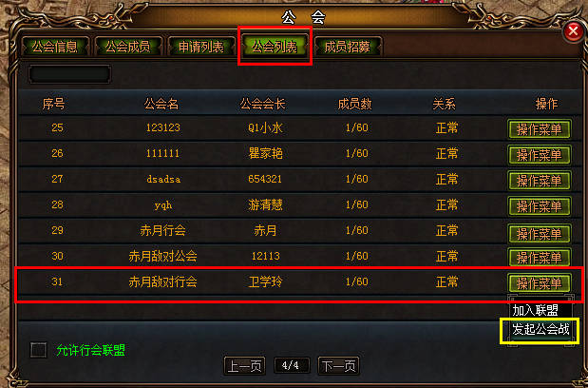The image size is (588, 388).
Task: Expand 操作菜单 for guild yqh
Action: (x=540, y=206)
